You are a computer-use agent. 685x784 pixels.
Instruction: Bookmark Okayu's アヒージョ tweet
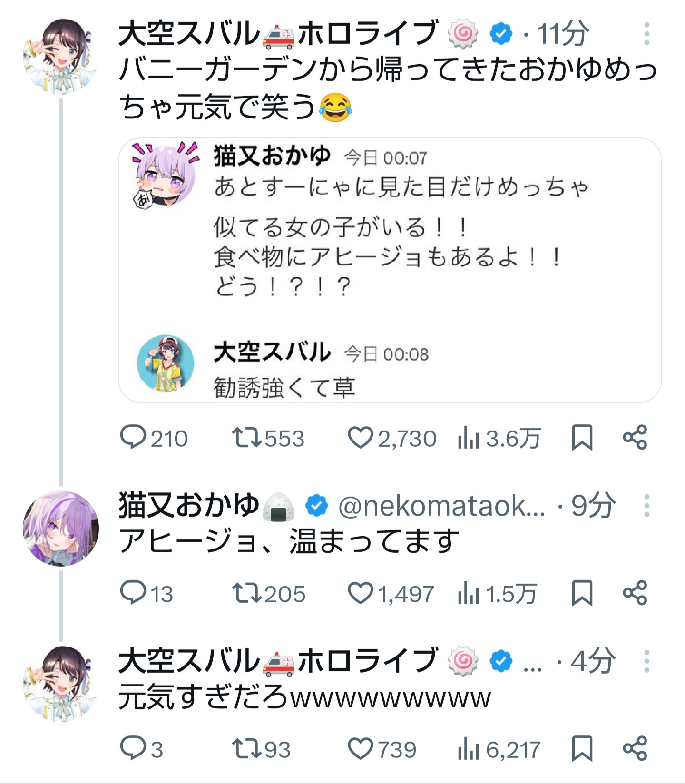click(582, 593)
